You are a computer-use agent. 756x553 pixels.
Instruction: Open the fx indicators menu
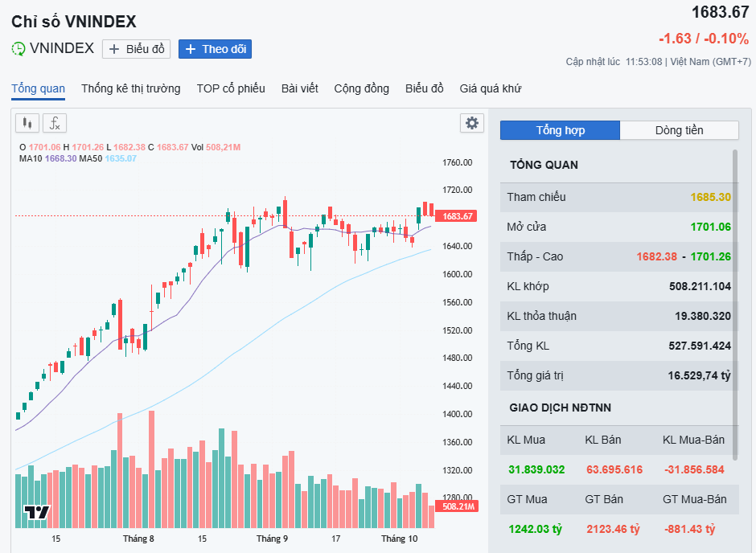tap(55, 123)
